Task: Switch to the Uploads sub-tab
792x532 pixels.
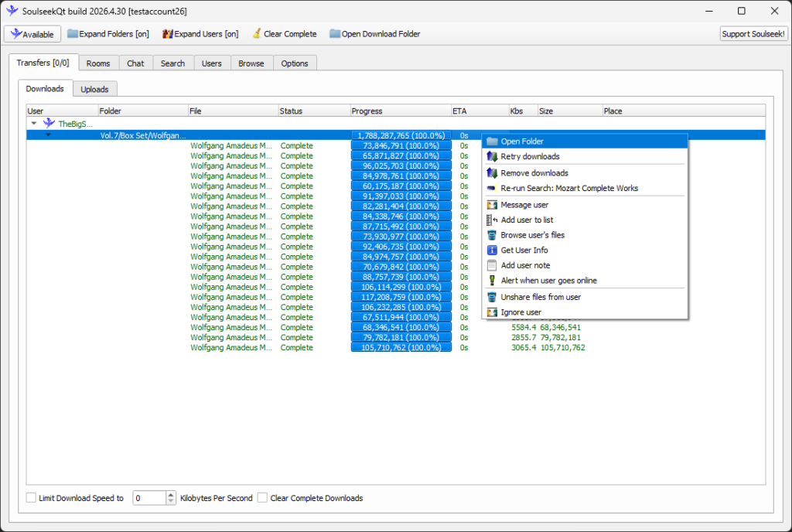Action: pyautogui.click(x=94, y=90)
